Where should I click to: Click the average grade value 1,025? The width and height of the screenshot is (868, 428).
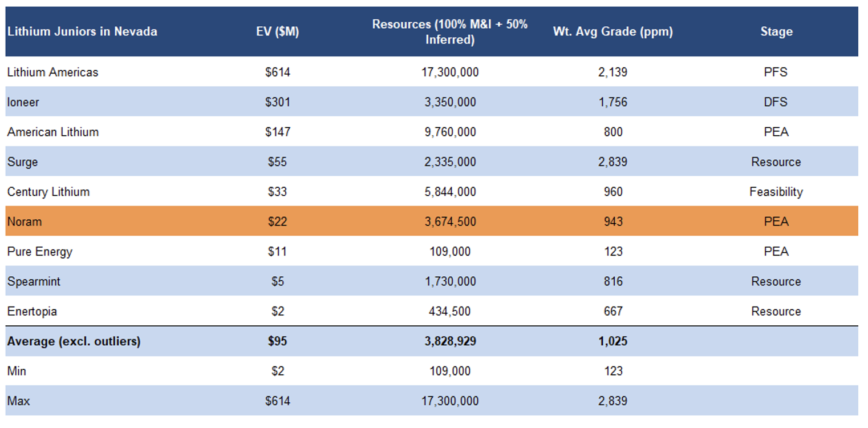pos(613,341)
